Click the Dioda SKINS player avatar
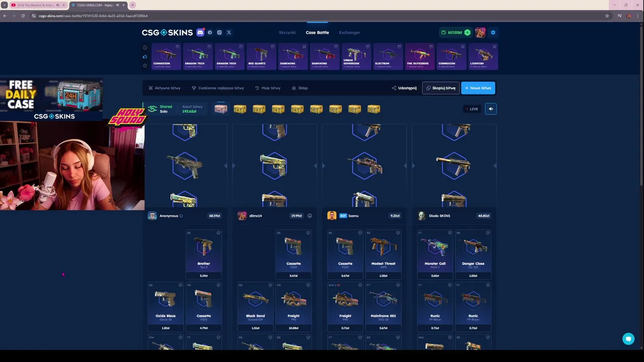The image size is (644, 362). pyautogui.click(x=422, y=216)
